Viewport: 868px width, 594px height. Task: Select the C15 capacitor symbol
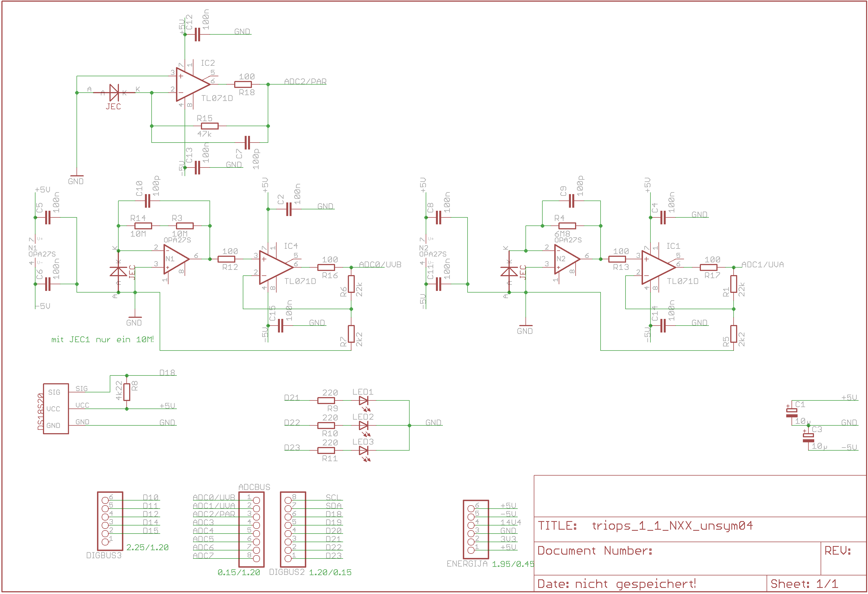coord(280,326)
